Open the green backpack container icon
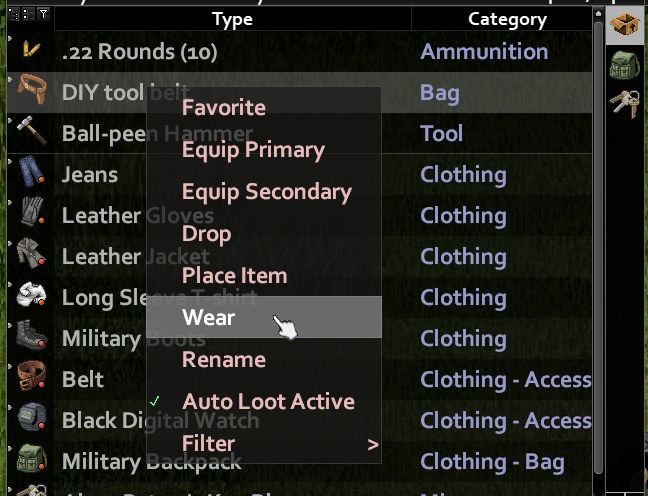Screen dimensions: 648x496 (x=624, y=65)
